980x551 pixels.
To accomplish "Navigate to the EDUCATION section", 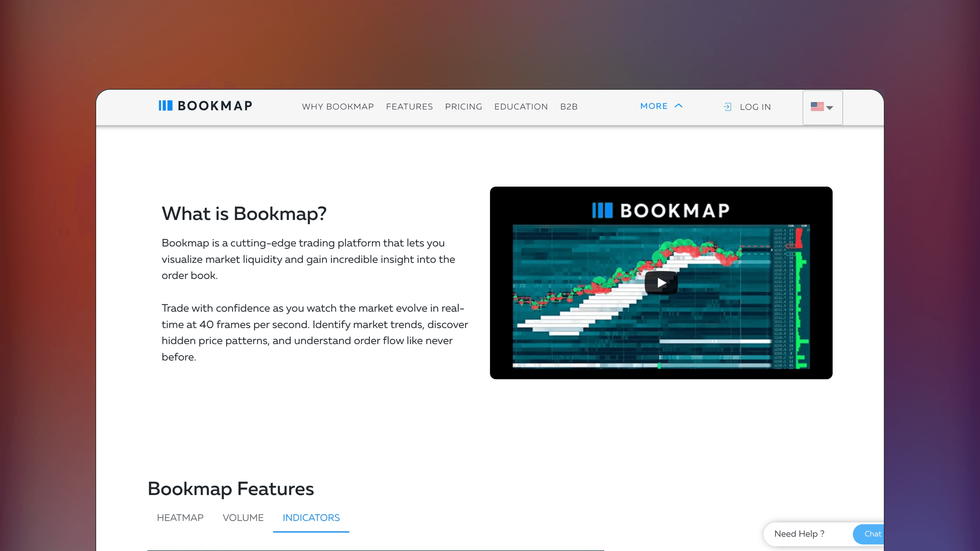I will tap(521, 107).
